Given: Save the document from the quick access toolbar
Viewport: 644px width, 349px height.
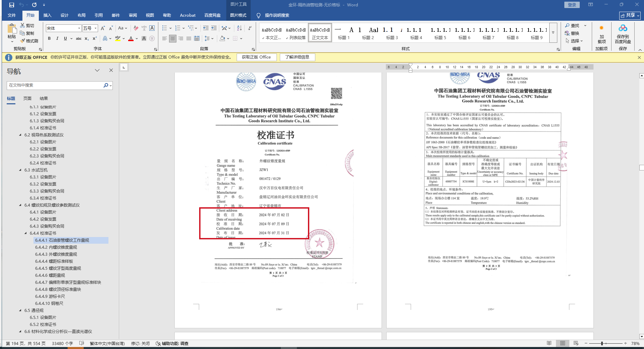Looking at the screenshot, I should 12,5.
